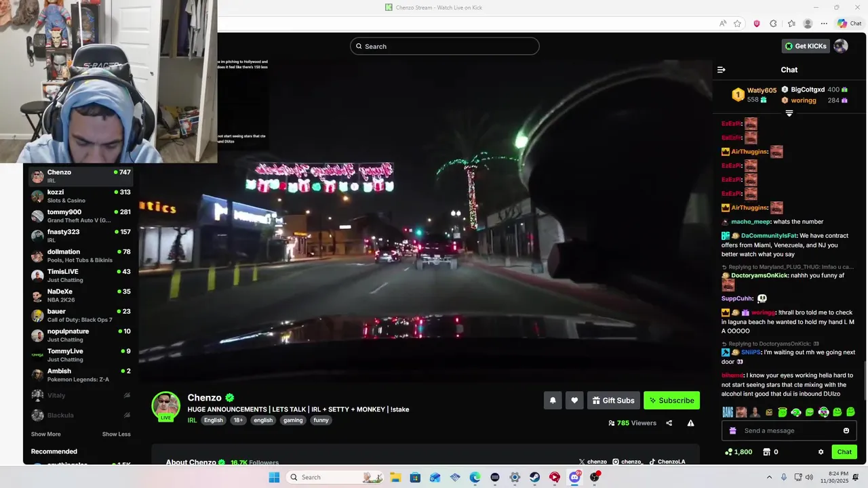
Task: Open the fnasty323 channel in sidebar
Action: 81,236
